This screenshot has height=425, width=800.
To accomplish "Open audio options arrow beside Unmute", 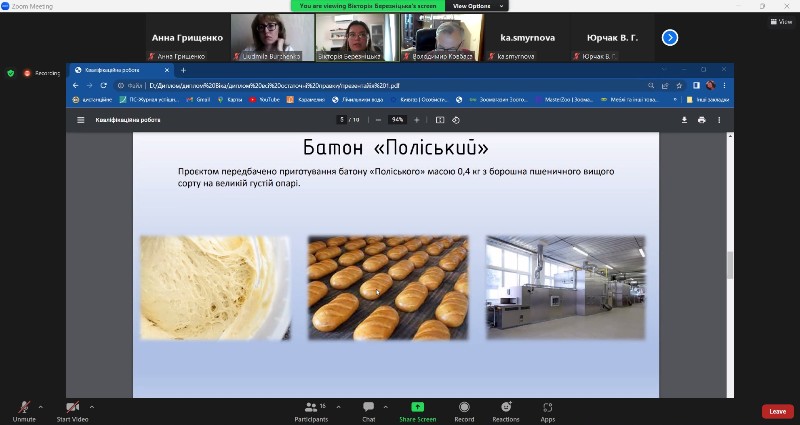I will (x=41, y=407).
